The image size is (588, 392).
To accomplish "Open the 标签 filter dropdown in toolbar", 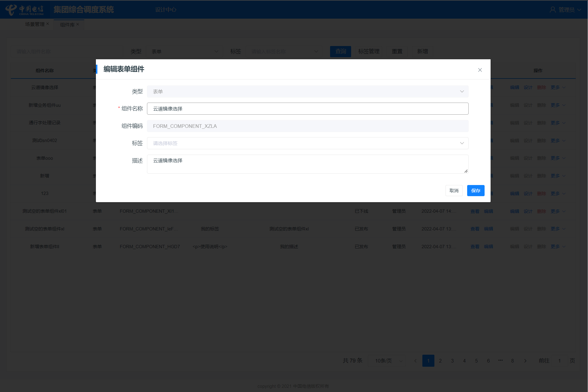I will click(284, 51).
